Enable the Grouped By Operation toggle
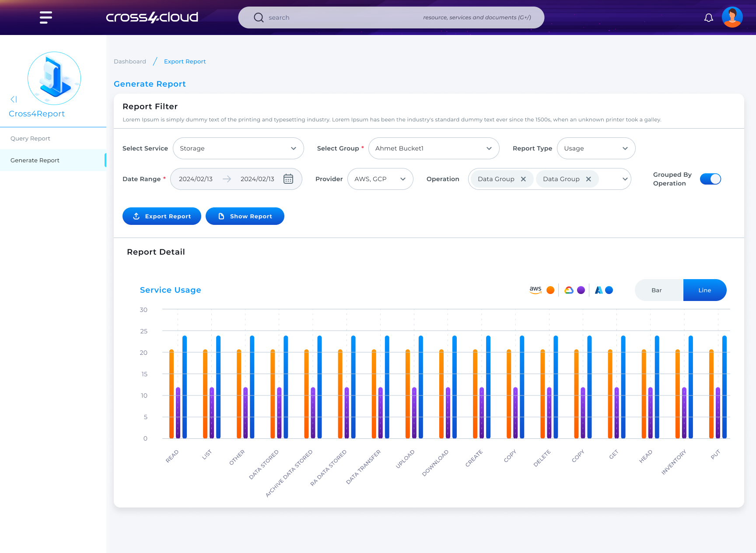 tap(710, 179)
